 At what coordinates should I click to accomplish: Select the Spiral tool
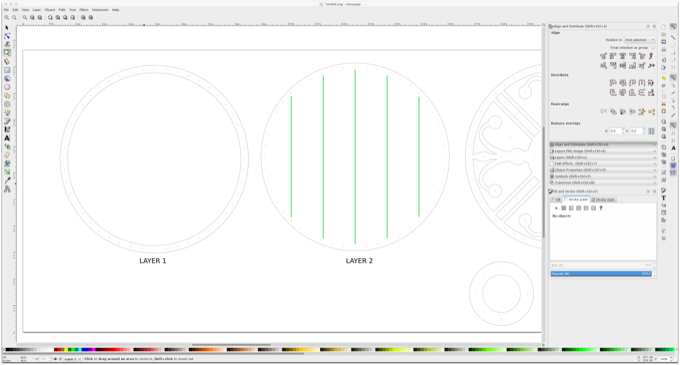7,104
